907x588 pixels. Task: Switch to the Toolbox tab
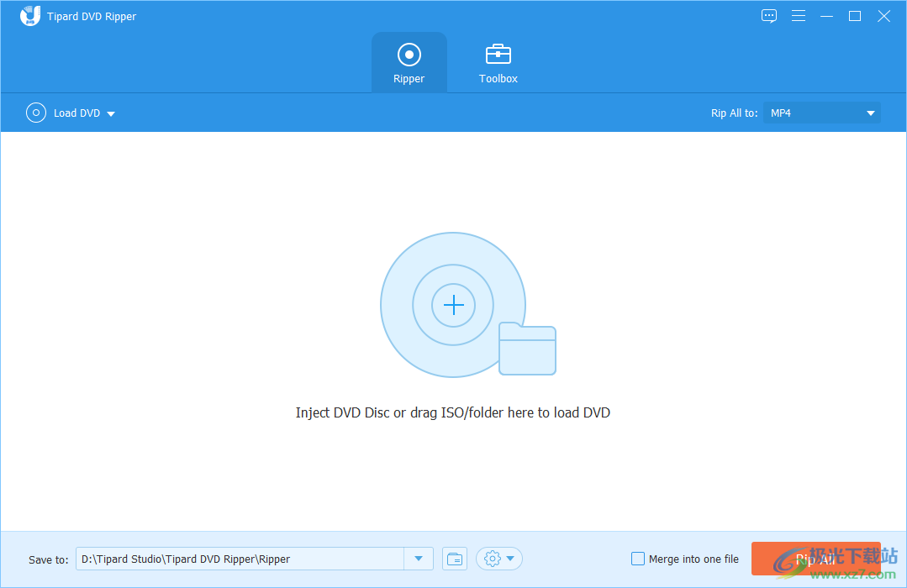point(498,62)
